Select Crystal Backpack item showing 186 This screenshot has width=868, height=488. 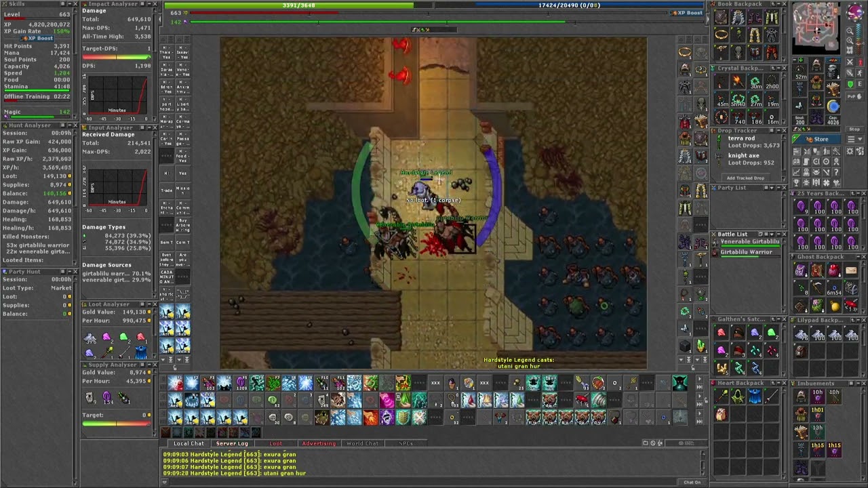(x=755, y=117)
